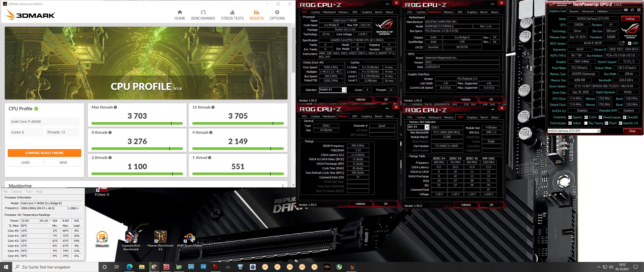Click the green CPU Profile validity checkmark
Image resolution: width=644 pixels, height=272 pixels.
[36, 109]
